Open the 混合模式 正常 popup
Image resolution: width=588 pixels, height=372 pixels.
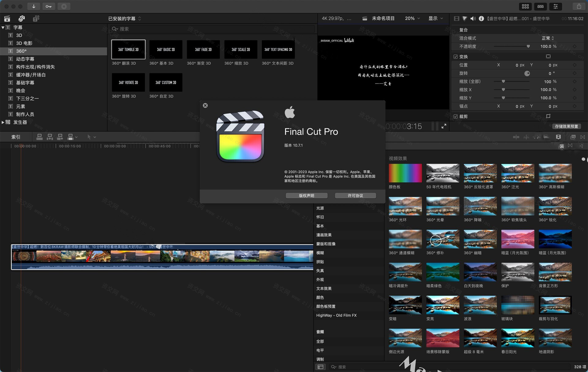pos(548,38)
